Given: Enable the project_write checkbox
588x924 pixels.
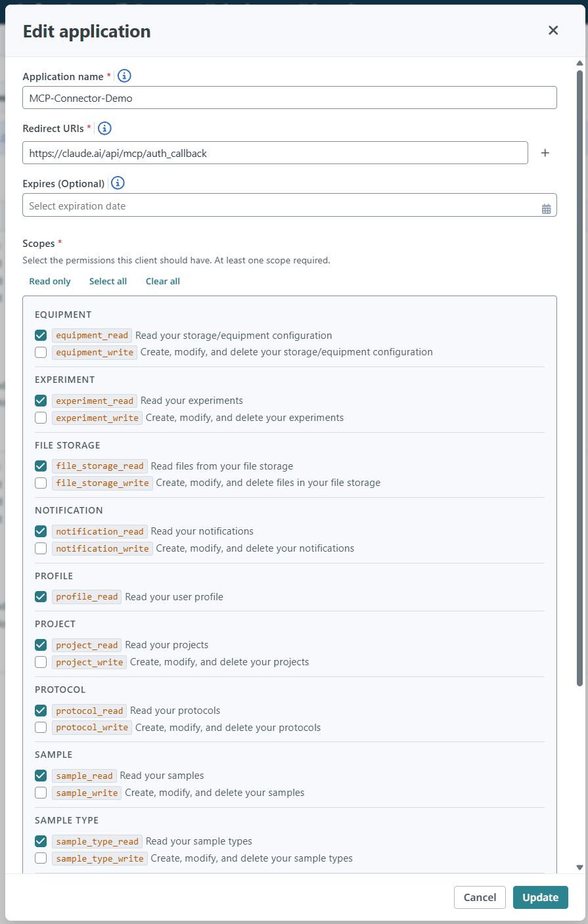Looking at the screenshot, I should pos(41,662).
